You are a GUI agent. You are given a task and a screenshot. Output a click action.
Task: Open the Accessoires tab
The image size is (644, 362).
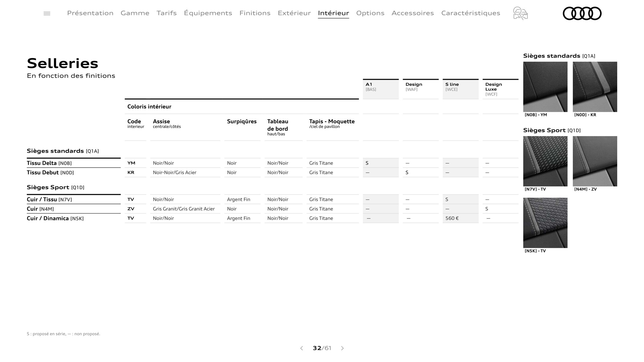[413, 13]
